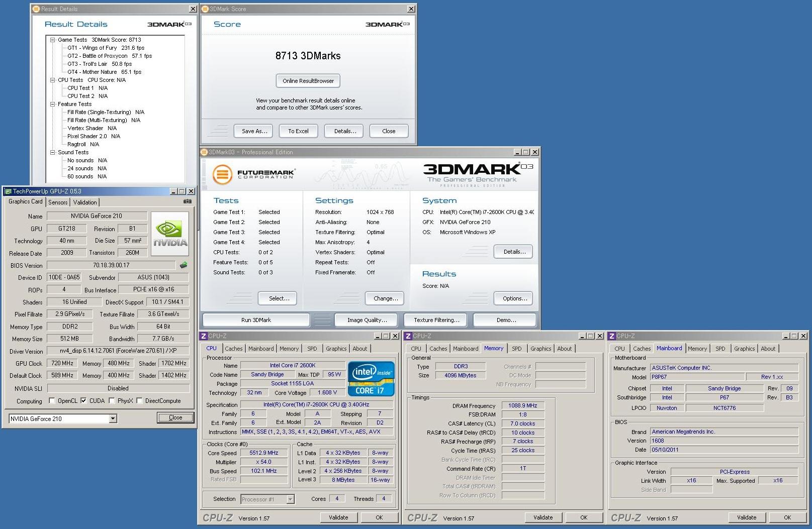Collapse the CPU Tests tree node

click(52, 80)
